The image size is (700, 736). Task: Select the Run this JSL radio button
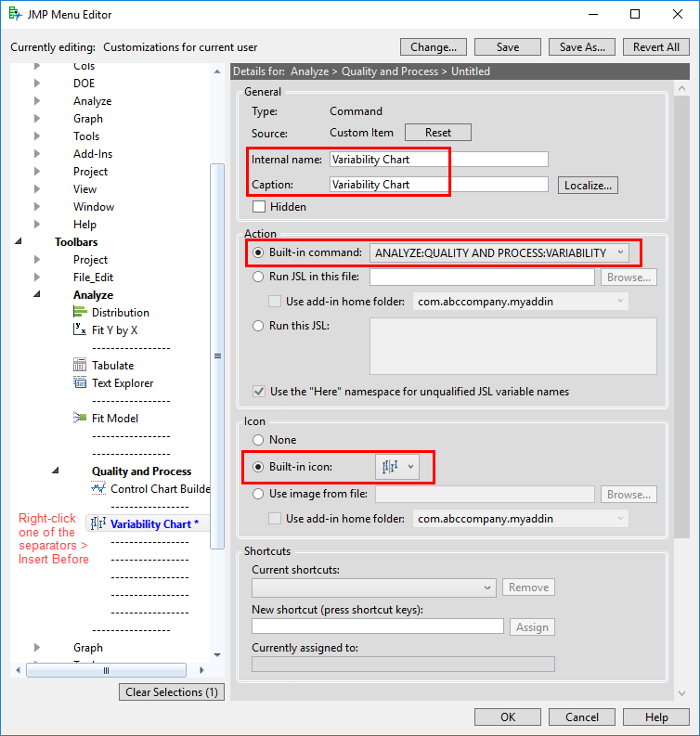258,326
